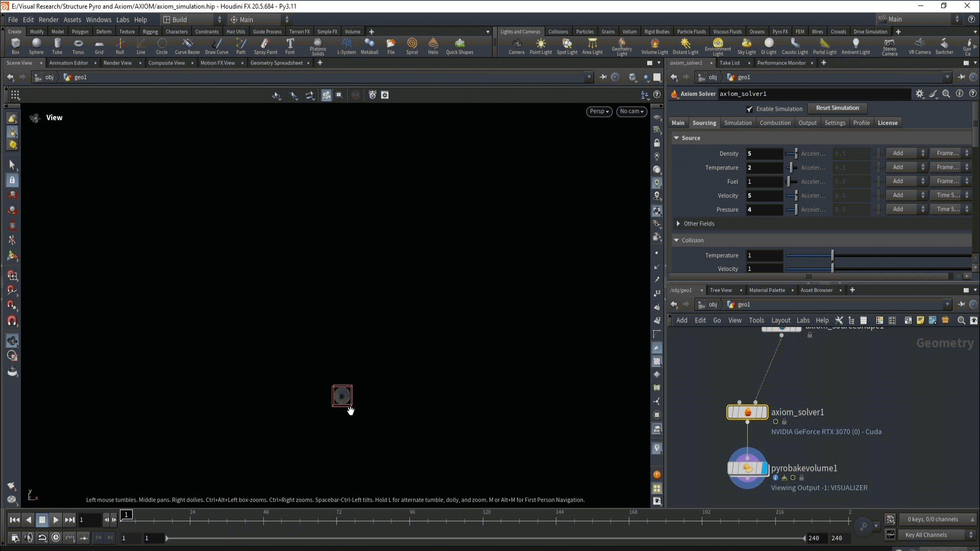Toggle the real-time playback button

[x=56, y=537]
